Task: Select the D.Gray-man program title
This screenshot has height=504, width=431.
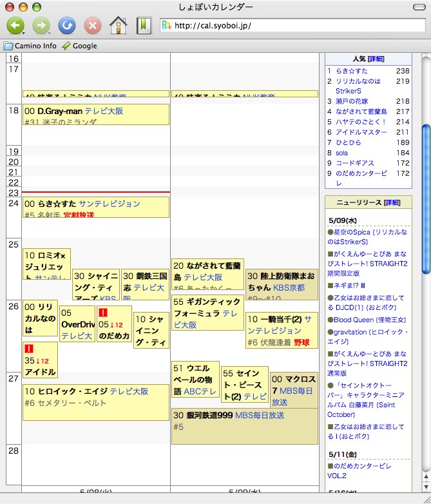Action: coord(60,111)
